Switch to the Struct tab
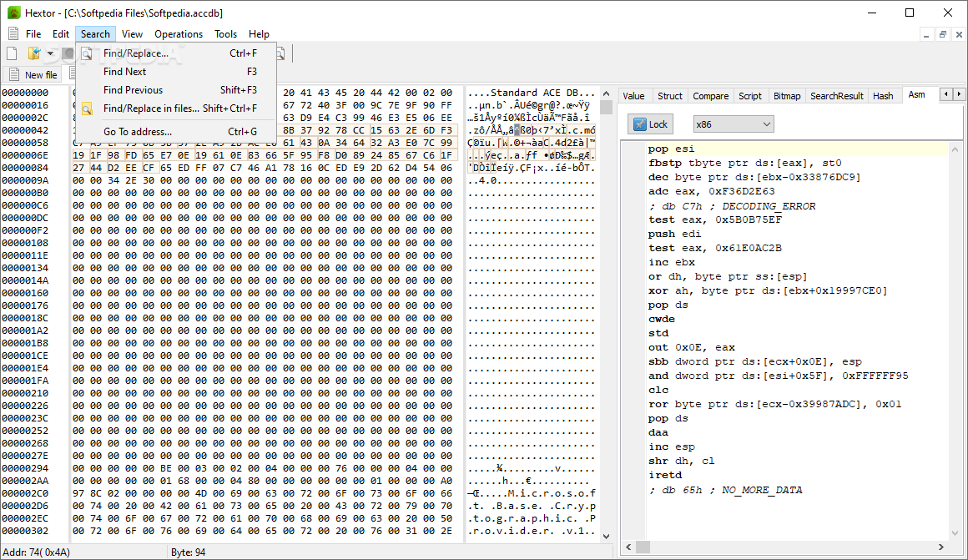Image resolution: width=968 pixels, height=560 pixels. pyautogui.click(x=670, y=96)
